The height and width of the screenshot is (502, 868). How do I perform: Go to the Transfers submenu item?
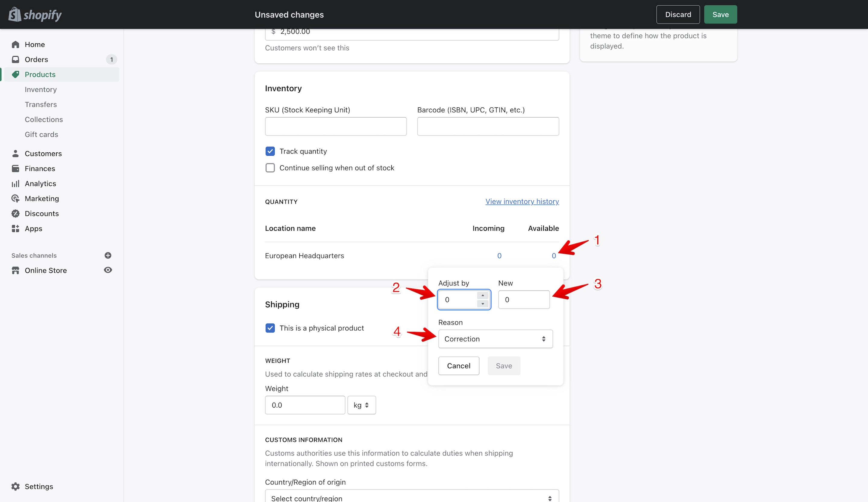point(41,104)
